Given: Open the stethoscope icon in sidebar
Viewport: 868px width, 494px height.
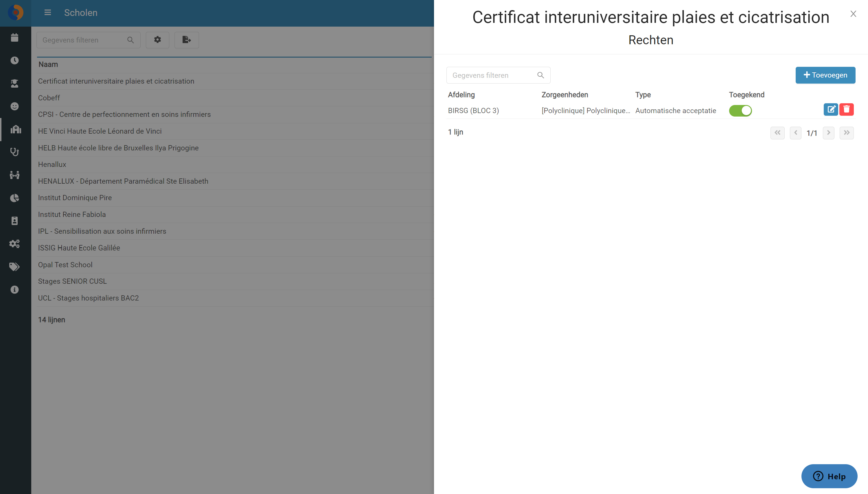Looking at the screenshot, I should click(14, 152).
